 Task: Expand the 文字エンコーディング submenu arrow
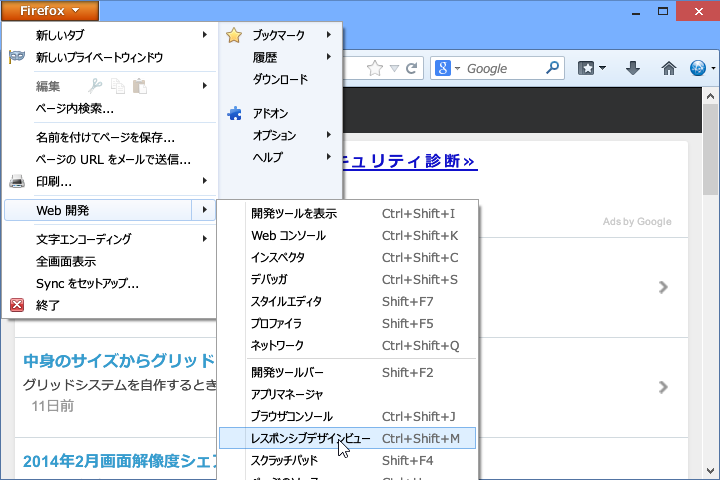[205, 238]
